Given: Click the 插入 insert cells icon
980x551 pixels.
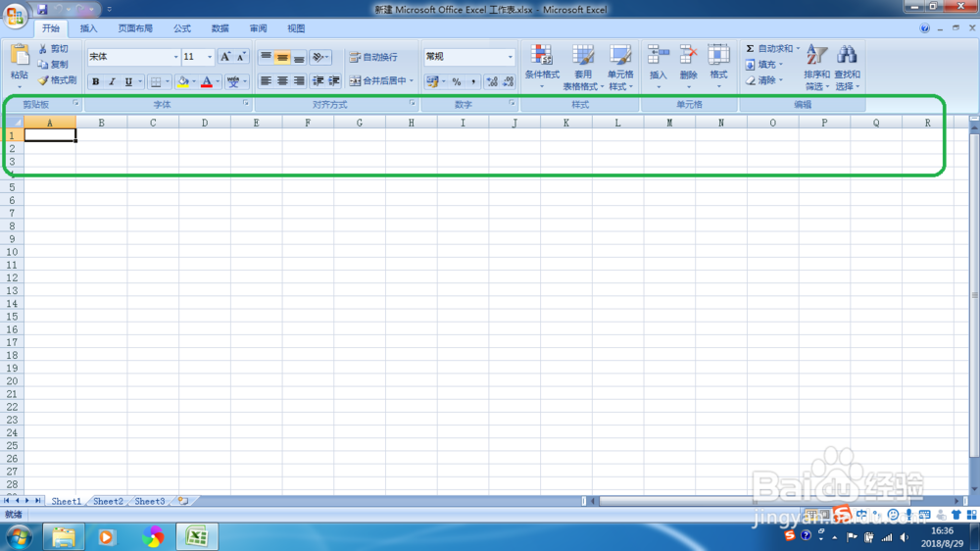Looking at the screenshot, I should click(x=659, y=55).
